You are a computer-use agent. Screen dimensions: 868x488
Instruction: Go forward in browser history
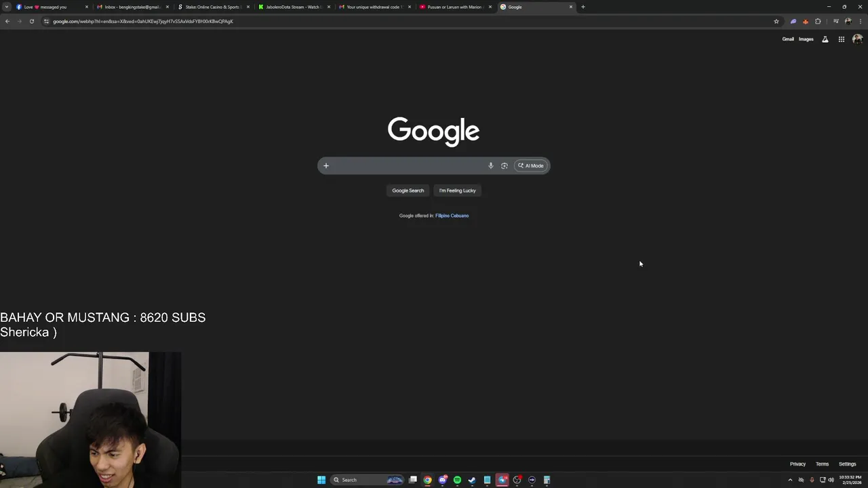(x=19, y=21)
